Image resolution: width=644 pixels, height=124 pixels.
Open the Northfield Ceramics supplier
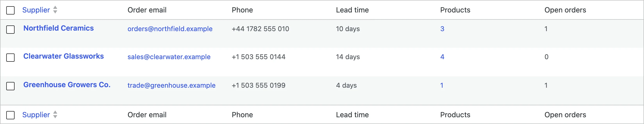(x=59, y=28)
